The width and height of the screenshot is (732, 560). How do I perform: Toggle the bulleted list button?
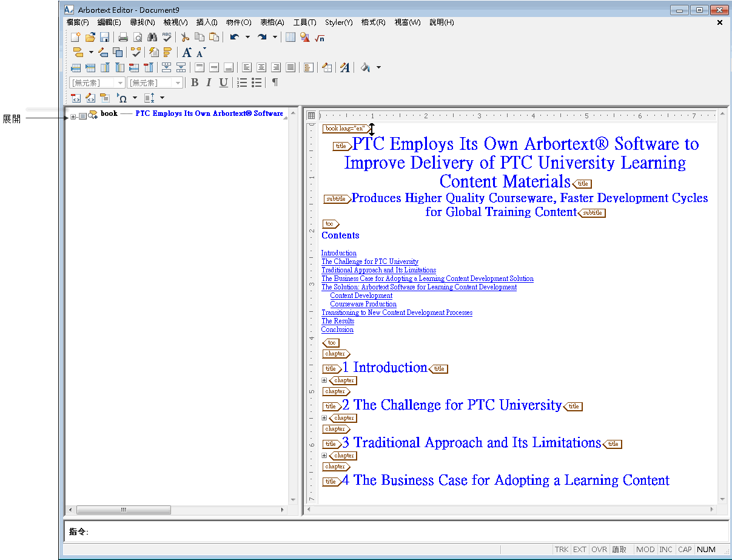point(257,83)
